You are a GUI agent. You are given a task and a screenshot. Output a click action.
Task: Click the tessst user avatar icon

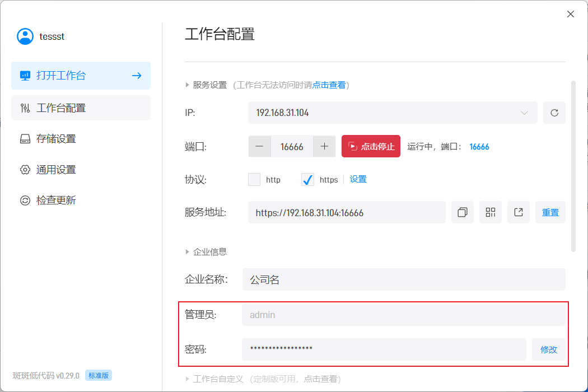(25, 36)
